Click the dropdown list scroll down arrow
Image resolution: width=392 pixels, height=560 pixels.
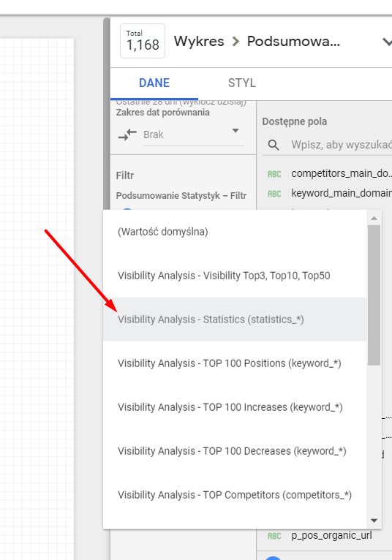(x=374, y=521)
